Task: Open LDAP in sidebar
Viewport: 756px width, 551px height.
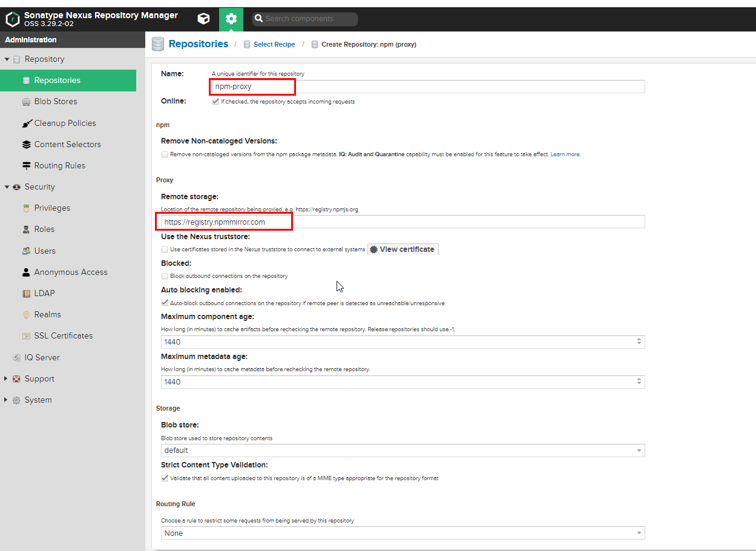Action: [x=45, y=294]
